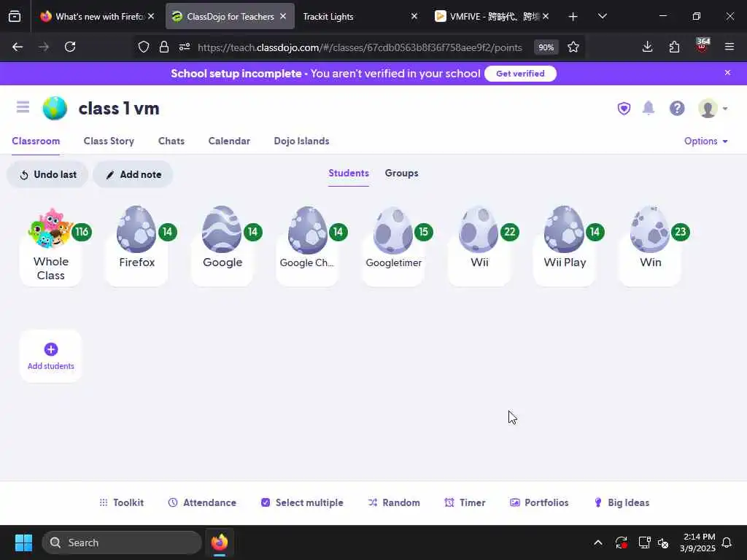Open the notifications bell in ClassDojo header
747x560 pixels.
tap(649, 108)
